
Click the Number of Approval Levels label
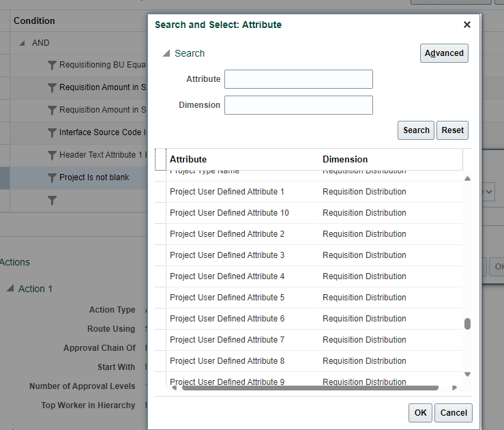pyautogui.click(x=83, y=386)
